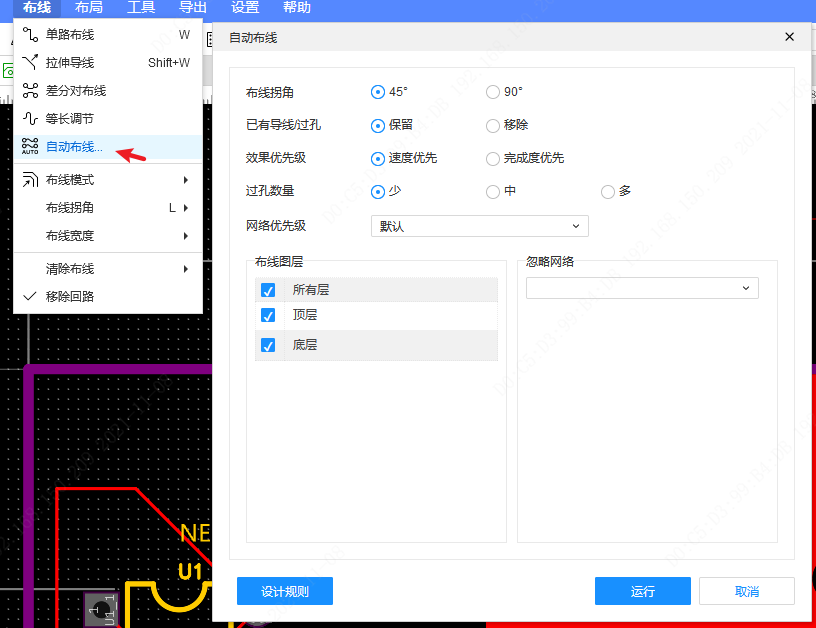Open the 忽略网络 dropdown
Image resolution: width=816 pixels, height=628 pixels.
[x=642, y=288]
